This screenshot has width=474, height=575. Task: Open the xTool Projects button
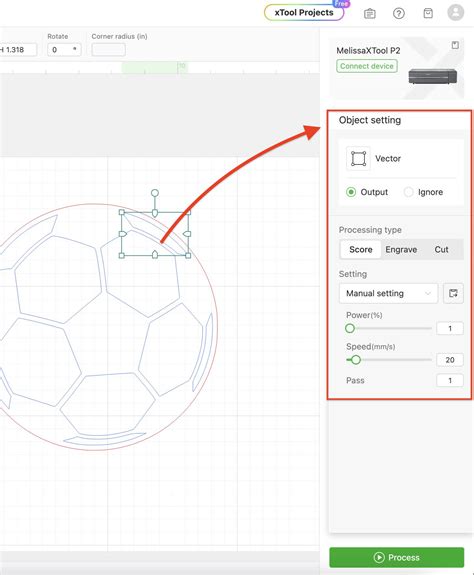click(304, 12)
